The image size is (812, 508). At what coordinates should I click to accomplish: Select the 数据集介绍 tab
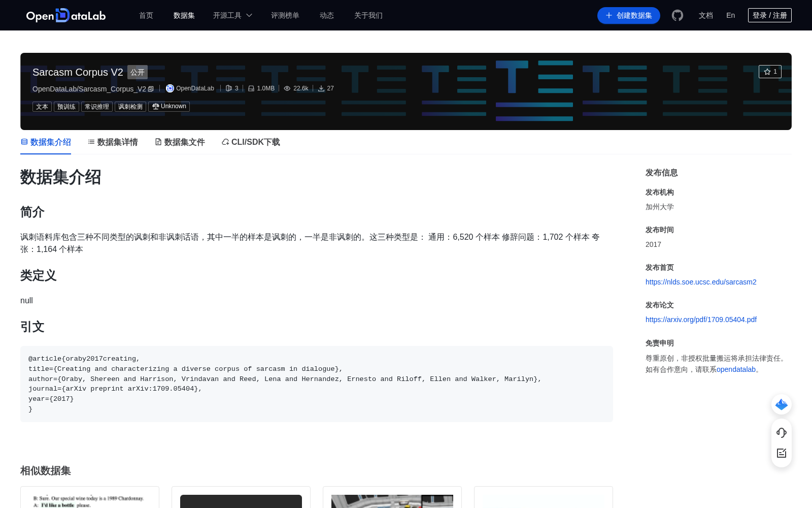click(x=46, y=142)
